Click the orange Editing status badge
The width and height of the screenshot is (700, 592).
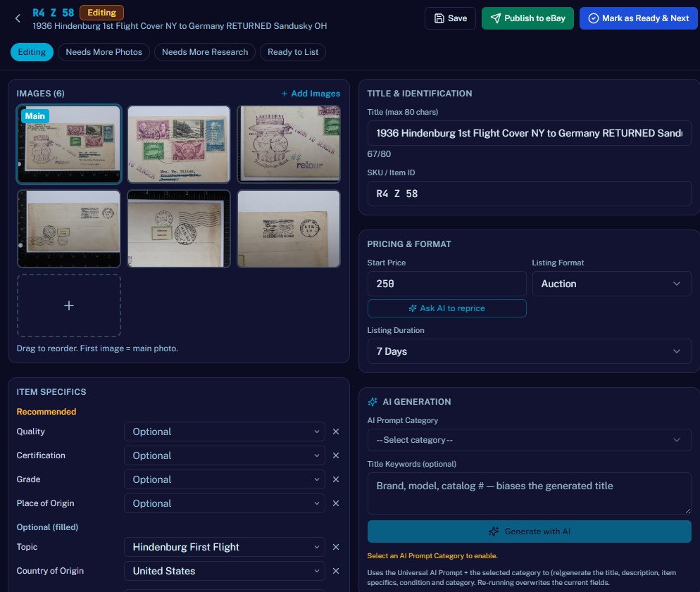click(x=102, y=13)
